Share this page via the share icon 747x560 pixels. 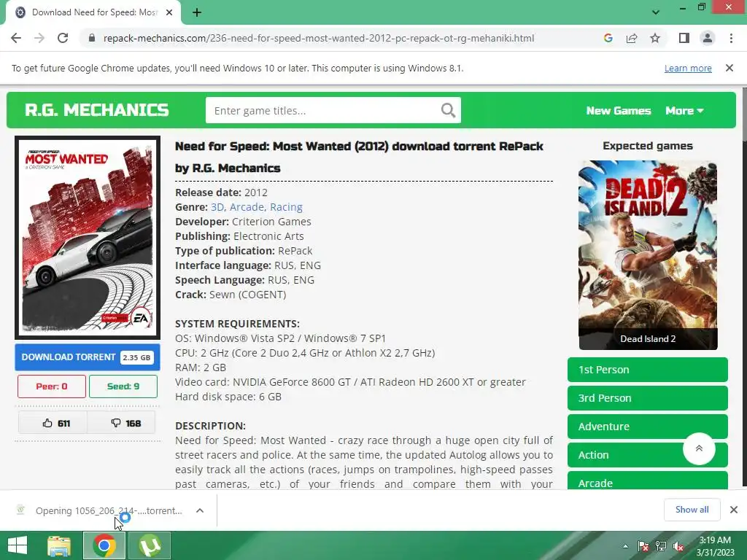(x=632, y=38)
